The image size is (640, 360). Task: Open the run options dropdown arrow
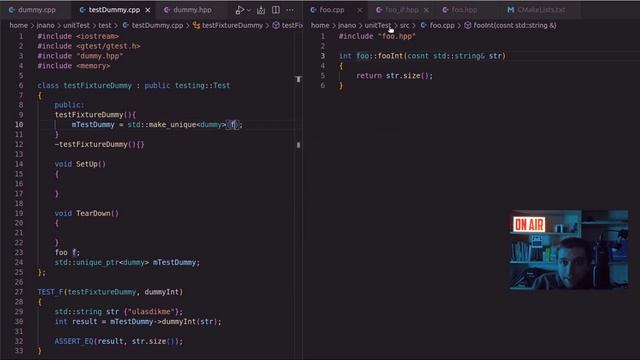click(249, 10)
